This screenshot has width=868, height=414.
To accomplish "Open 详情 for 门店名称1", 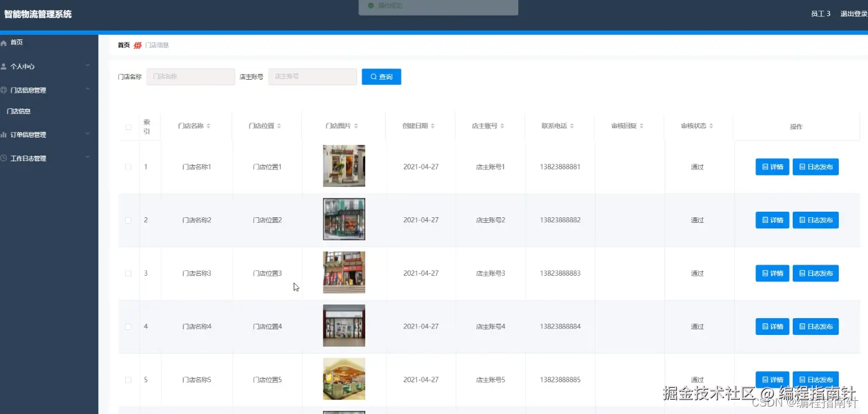I will pos(772,167).
